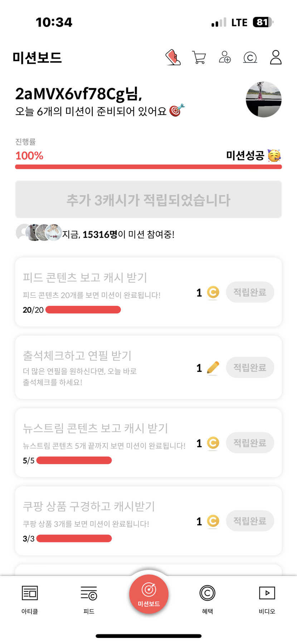This screenshot has height=644, width=297.
Task: Tap the round profile photo thumbnail
Action: coord(264,100)
